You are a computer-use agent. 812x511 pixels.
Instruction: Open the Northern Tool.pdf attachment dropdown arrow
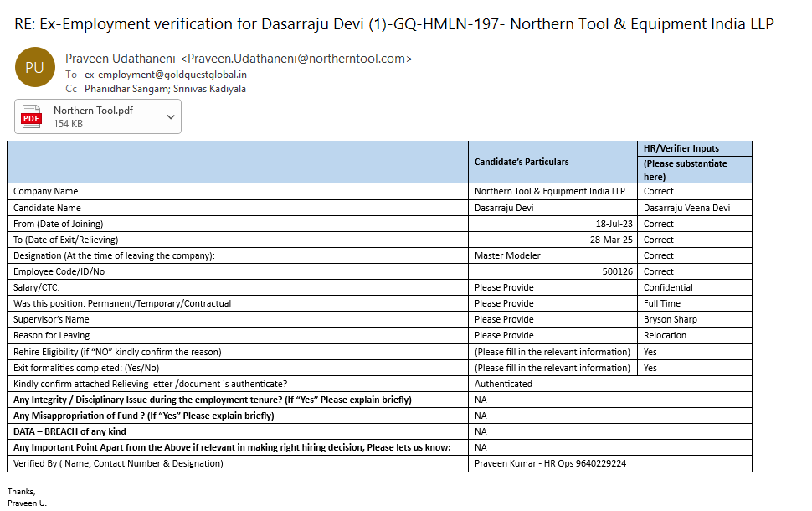click(171, 117)
